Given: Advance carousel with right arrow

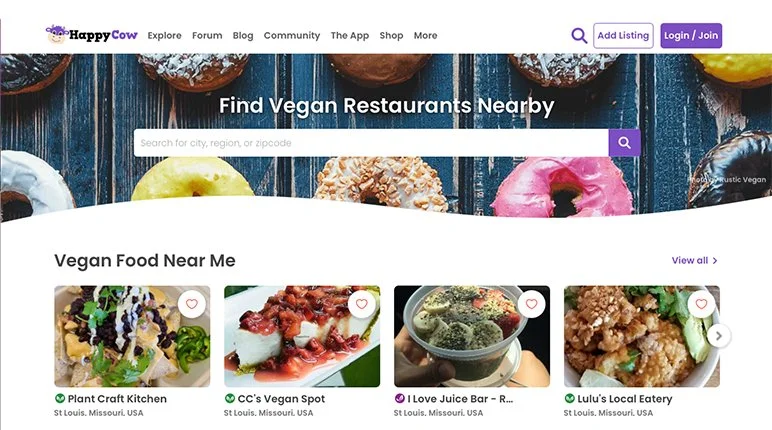Looking at the screenshot, I should tap(719, 336).
